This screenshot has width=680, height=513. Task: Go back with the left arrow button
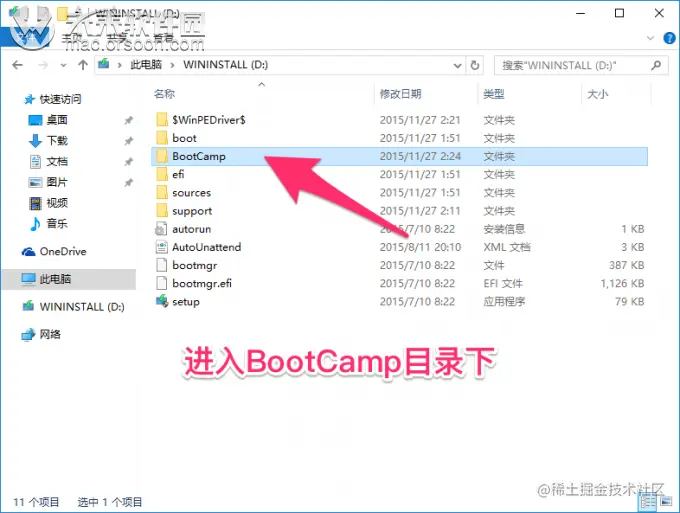coord(17,65)
